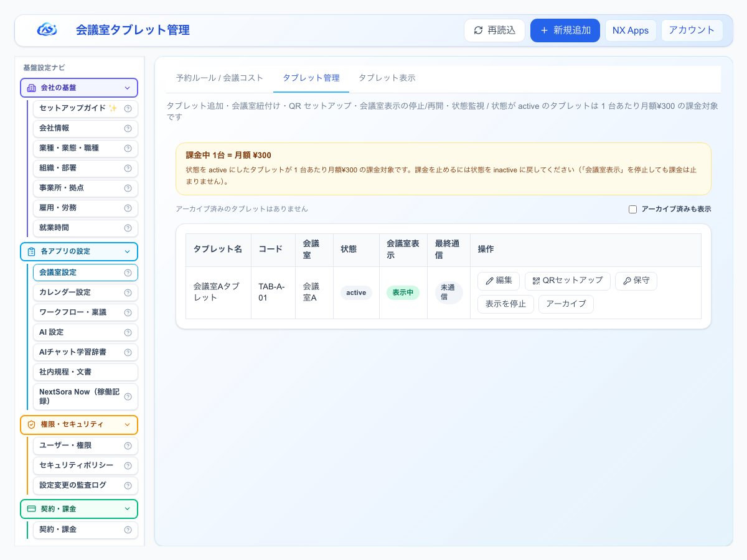Click 再読込 reload button
The image size is (747, 560).
[x=494, y=30]
